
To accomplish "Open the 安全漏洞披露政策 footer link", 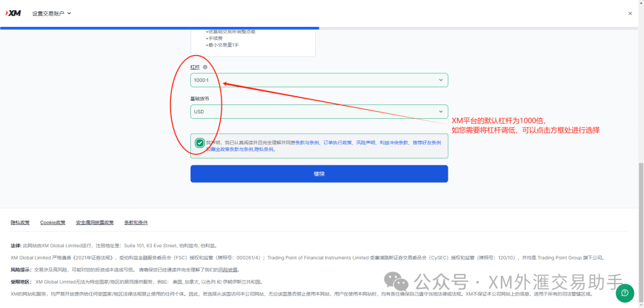I will point(95,223).
